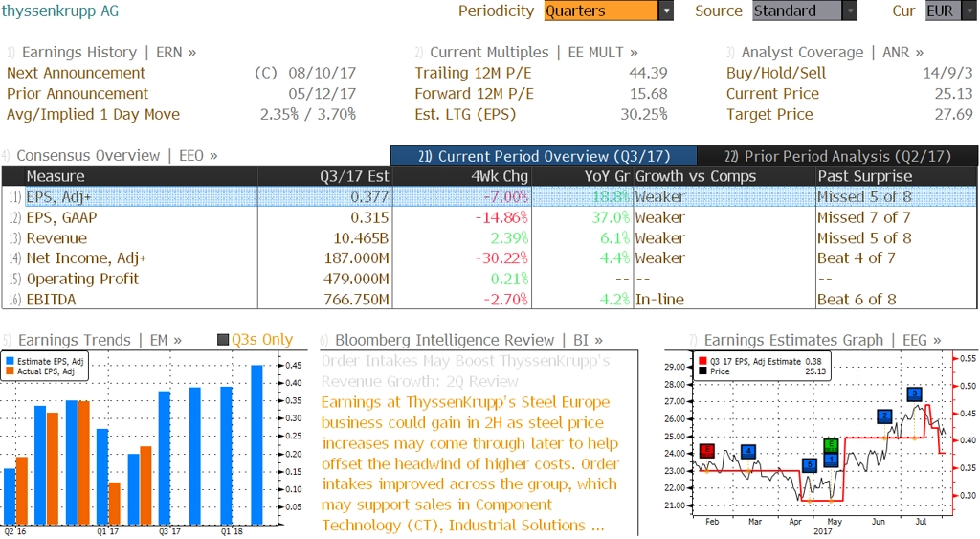The height and width of the screenshot is (539, 980).
Task: Select blue marker 5 near April
Action: (x=810, y=464)
